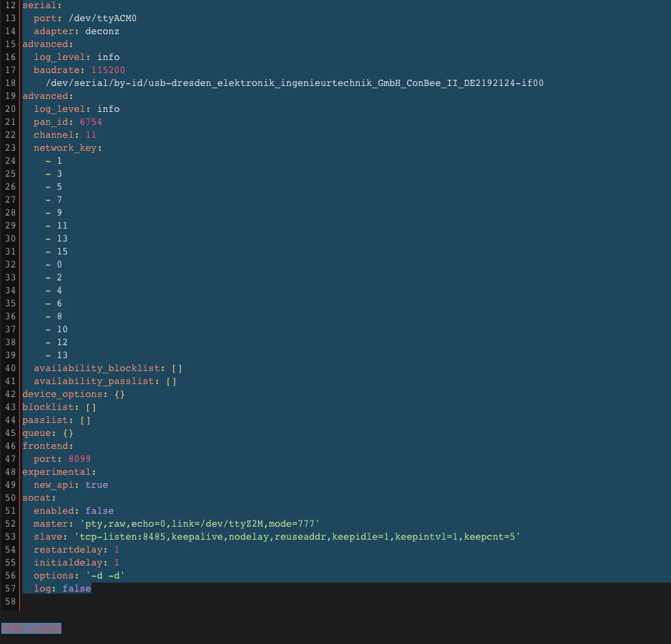Click the 'restartdelay: 1' line
Viewport: 671px width, 644px height.
76,549
